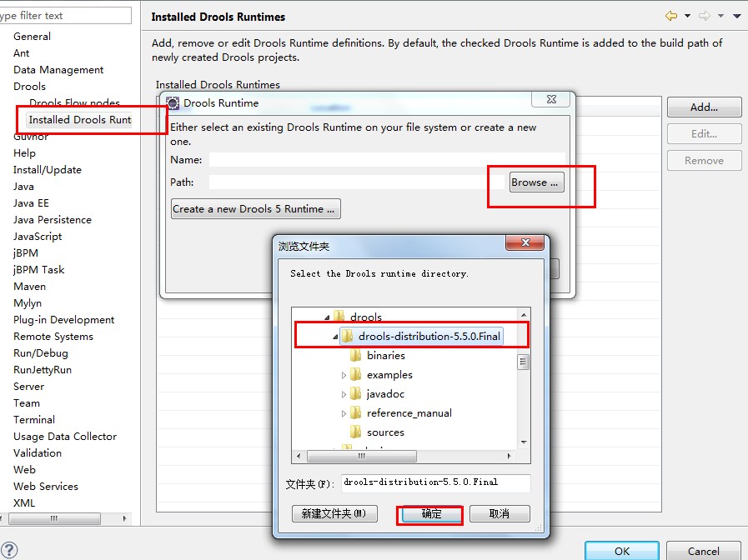
Task: Select sources folder in tree
Action: 385,432
